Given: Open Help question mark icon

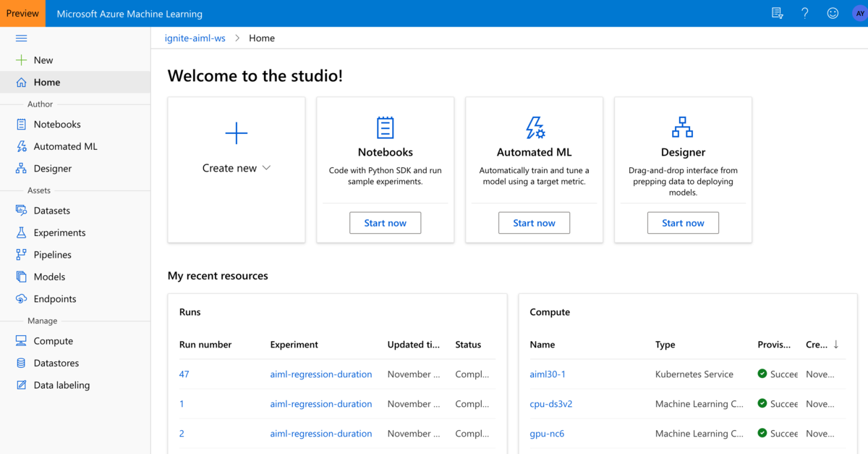Looking at the screenshot, I should click(805, 13).
